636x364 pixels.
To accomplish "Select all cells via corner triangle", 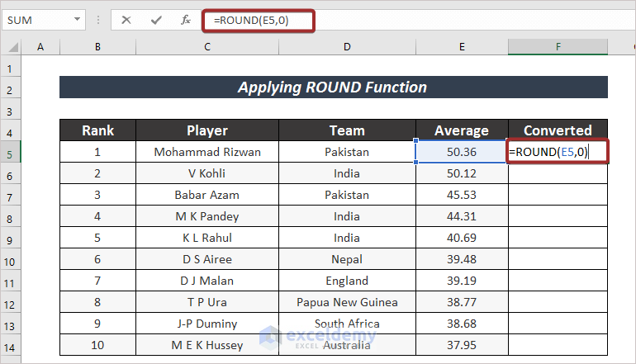I will 13,48.
